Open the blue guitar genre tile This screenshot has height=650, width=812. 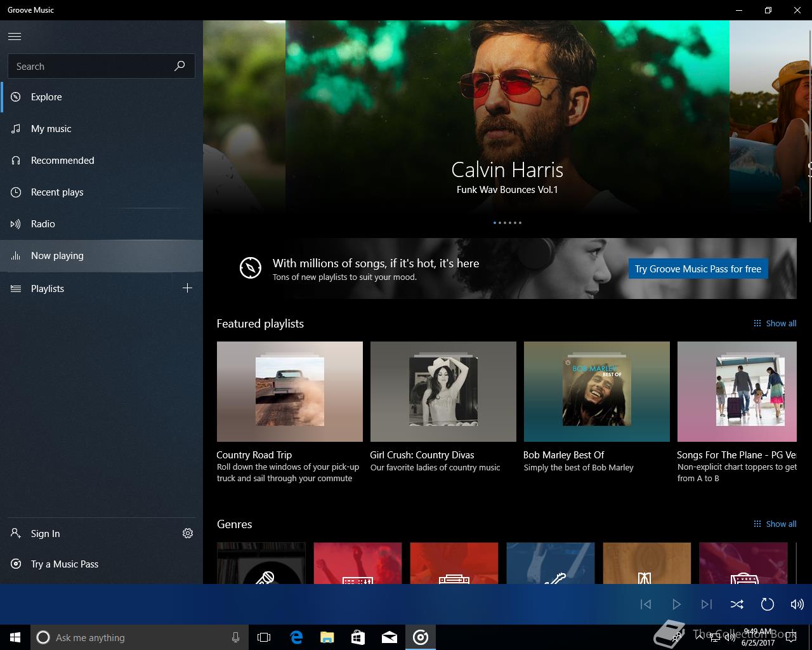[551, 563]
